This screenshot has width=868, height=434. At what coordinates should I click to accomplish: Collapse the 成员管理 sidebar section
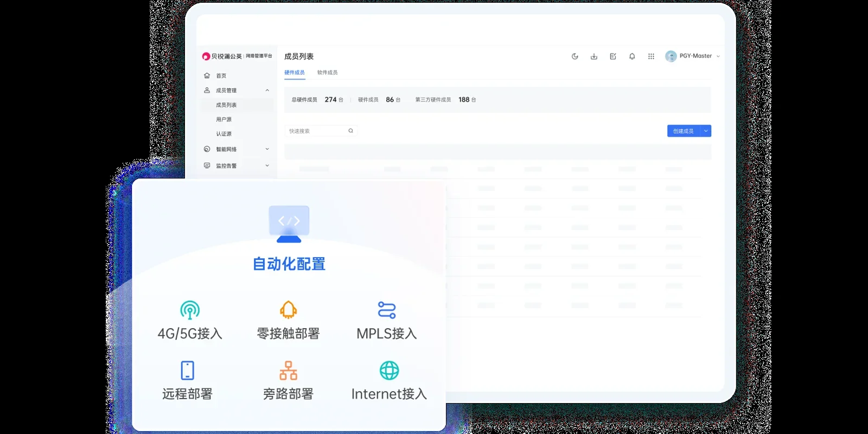pos(267,91)
